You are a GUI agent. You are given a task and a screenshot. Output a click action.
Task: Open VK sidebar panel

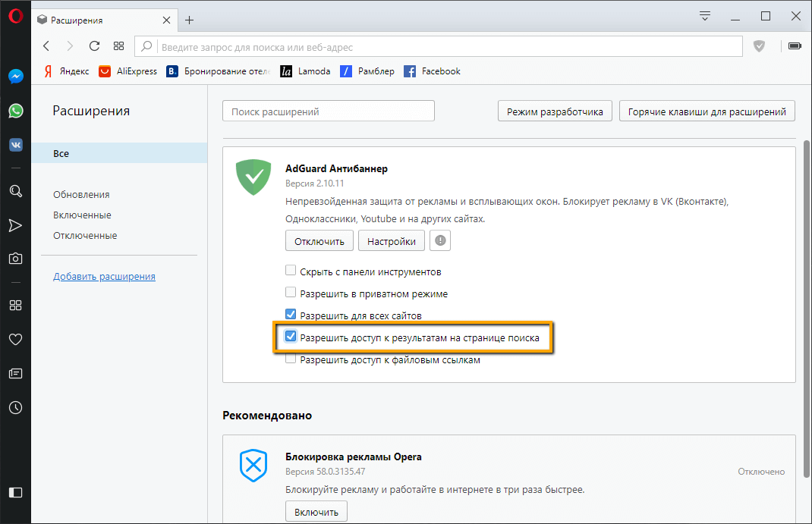click(x=15, y=145)
